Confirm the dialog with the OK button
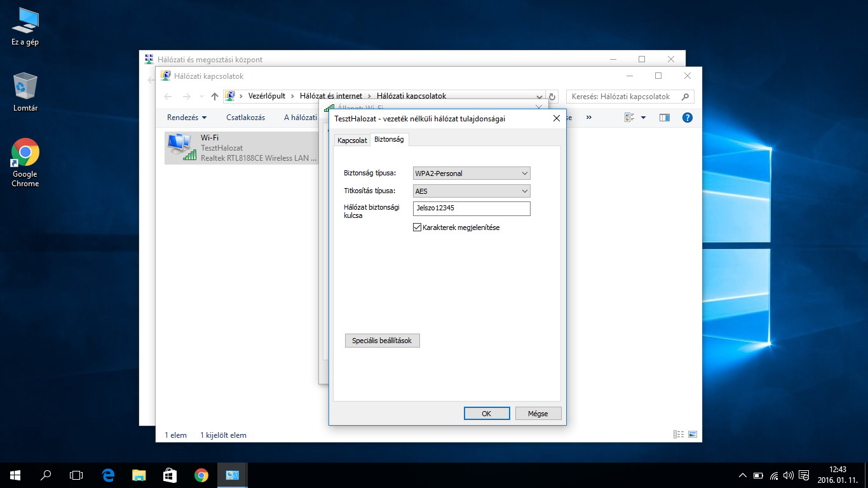The height and width of the screenshot is (488, 868). pyautogui.click(x=487, y=414)
